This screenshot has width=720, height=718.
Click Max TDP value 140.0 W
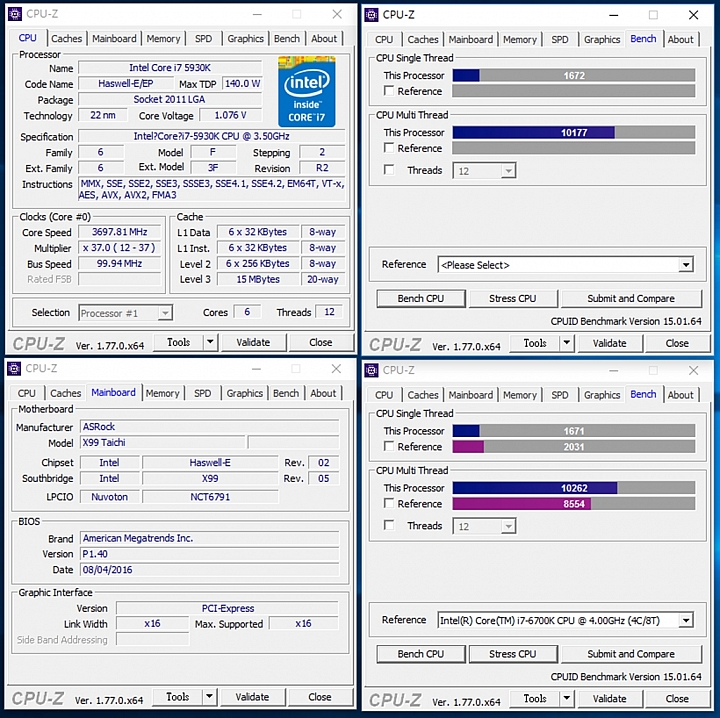[x=242, y=84]
